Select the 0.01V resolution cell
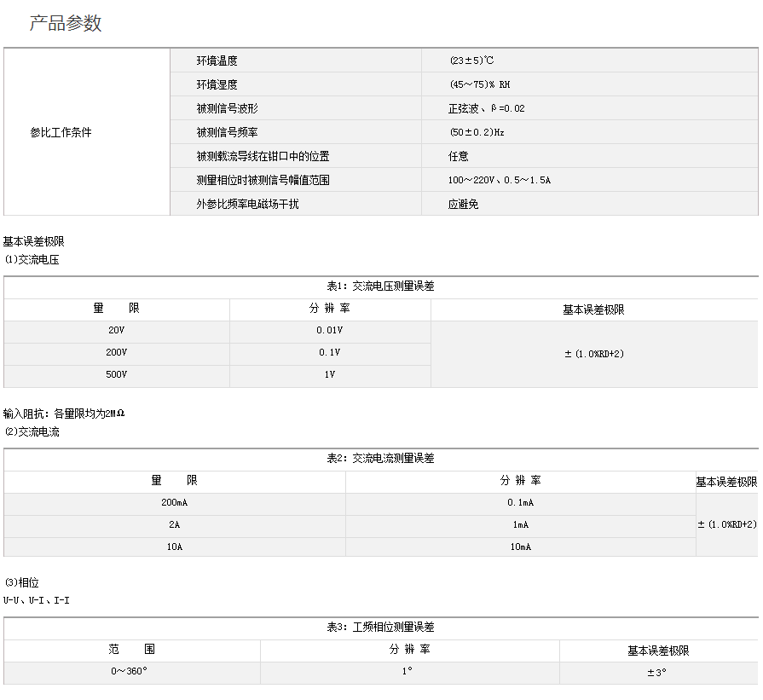Image resolution: width=763 pixels, height=700 pixels. coord(330,331)
